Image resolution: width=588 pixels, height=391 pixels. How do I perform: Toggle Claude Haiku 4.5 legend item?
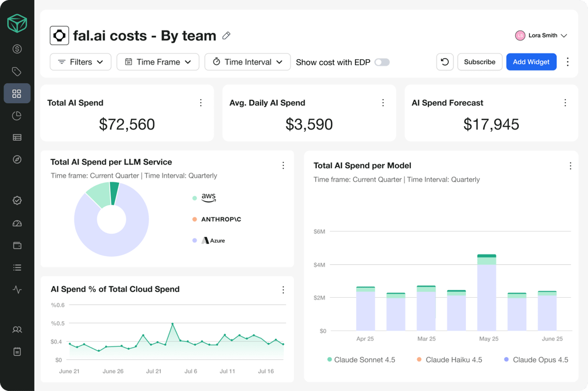coord(450,359)
